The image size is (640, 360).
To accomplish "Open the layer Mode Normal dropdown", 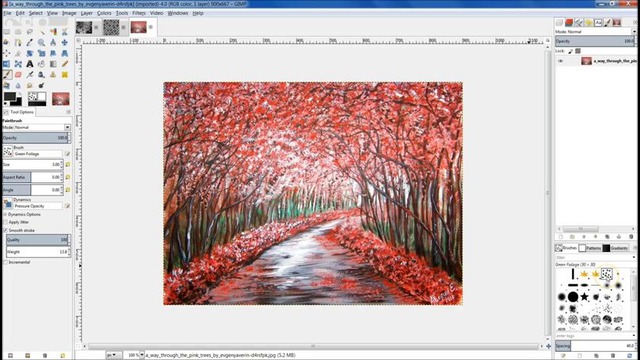I will pyautogui.click(x=634, y=31).
